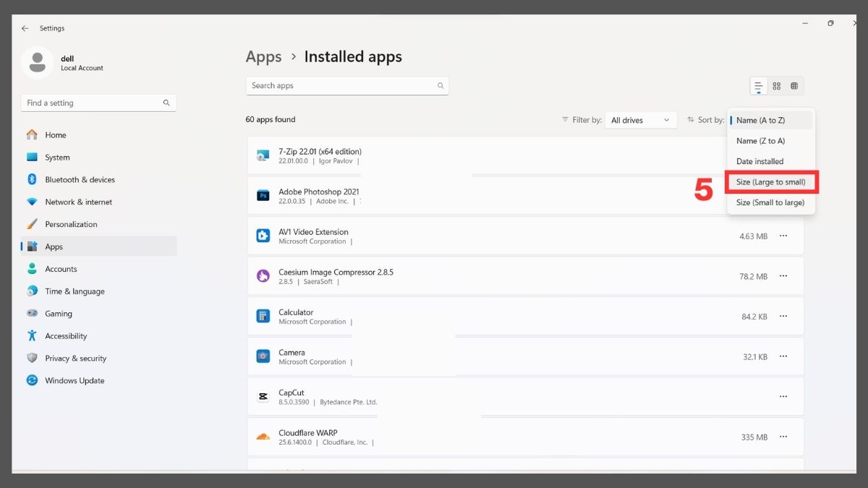This screenshot has width=868, height=488.
Task: Click the AV1 Video Extension icon
Action: pyautogui.click(x=263, y=236)
